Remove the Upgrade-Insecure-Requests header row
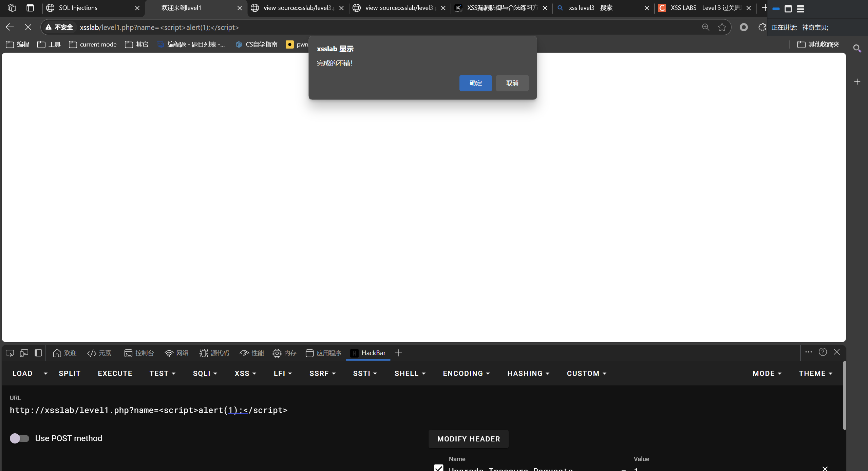868x471 pixels. pyautogui.click(x=825, y=469)
